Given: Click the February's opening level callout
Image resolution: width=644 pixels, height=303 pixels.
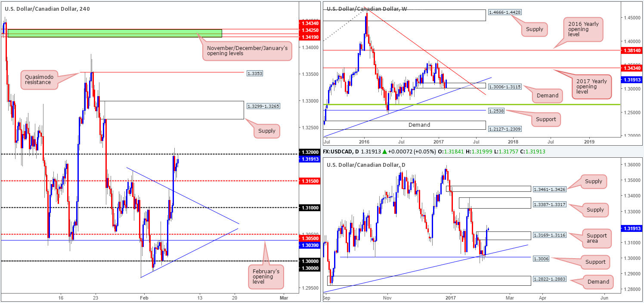Looking at the screenshot, I should click(266, 276).
